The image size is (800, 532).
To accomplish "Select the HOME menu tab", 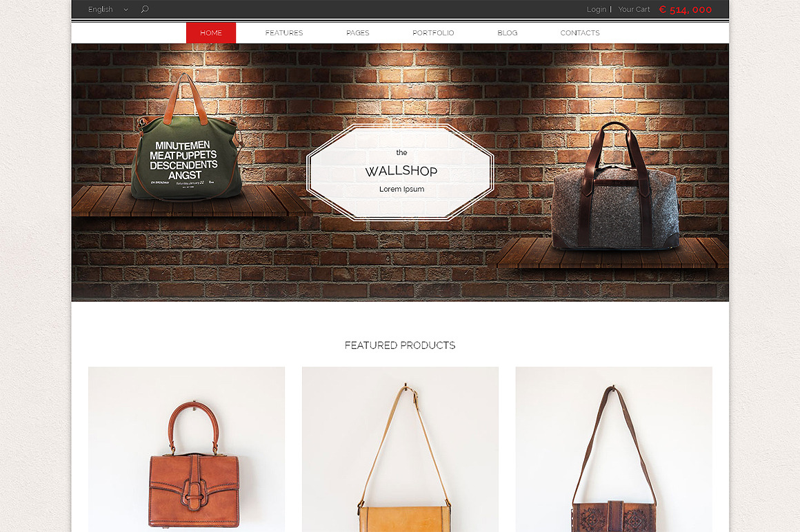I will click(x=211, y=32).
